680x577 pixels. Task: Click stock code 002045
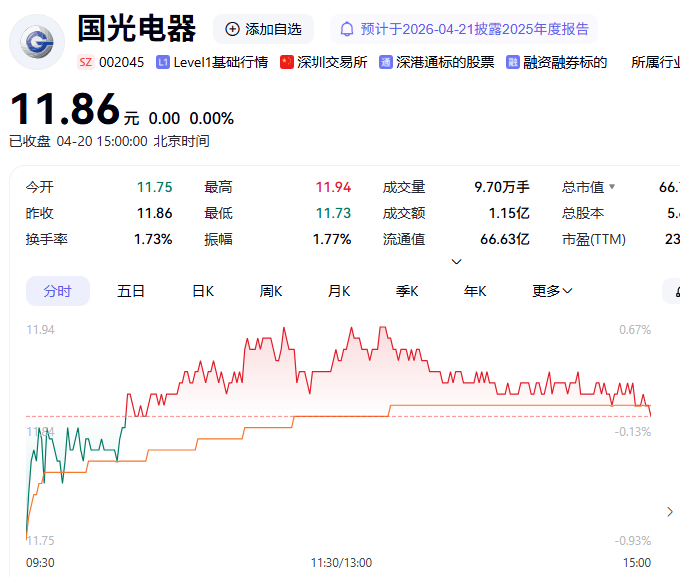121,62
